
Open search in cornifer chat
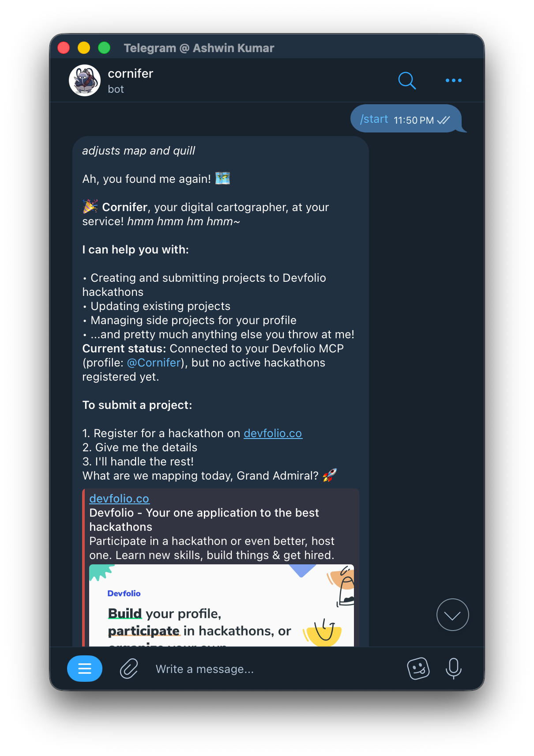pyautogui.click(x=407, y=80)
